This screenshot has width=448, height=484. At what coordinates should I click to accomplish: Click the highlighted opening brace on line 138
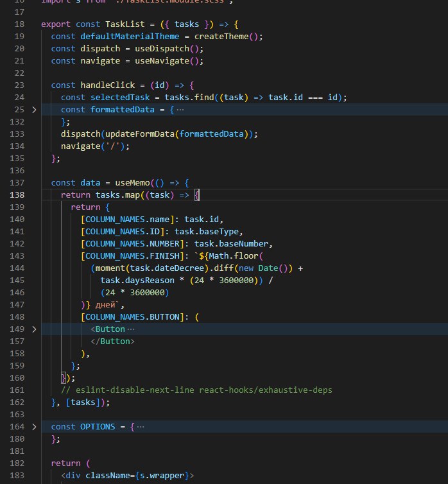point(197,195)
